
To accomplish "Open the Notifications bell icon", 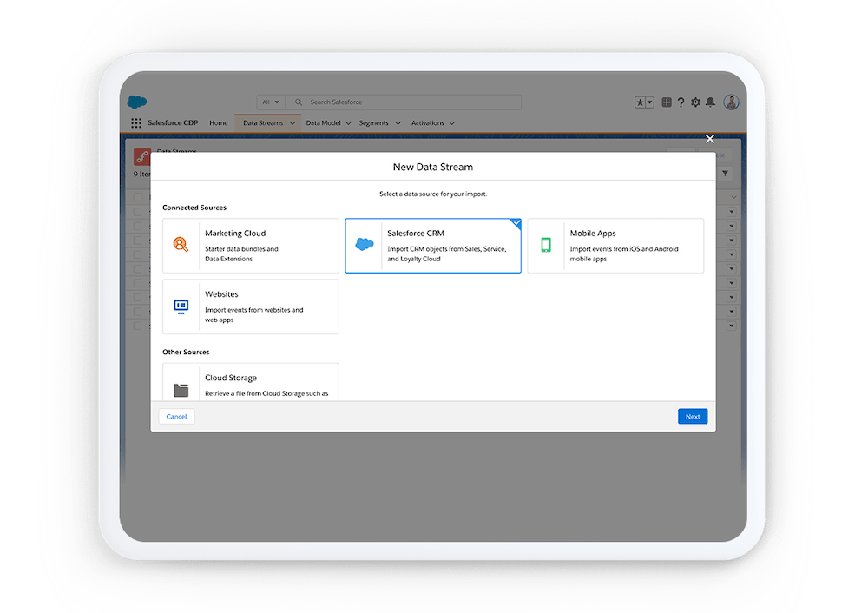I will point(711,102).
